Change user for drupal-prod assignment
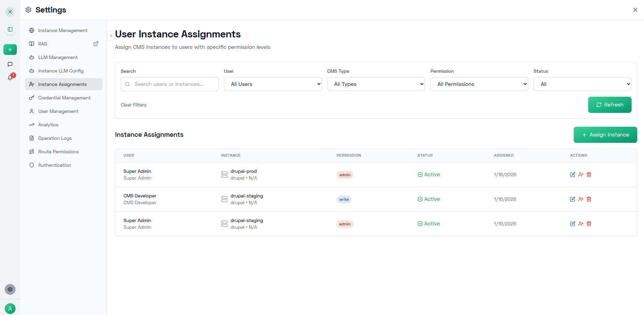 581,175
